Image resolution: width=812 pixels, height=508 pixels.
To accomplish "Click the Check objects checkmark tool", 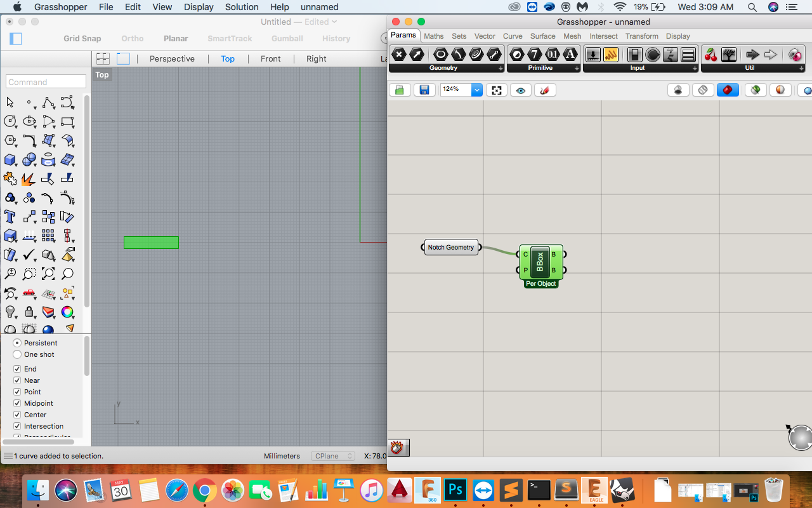I will [x=29, y=255].
